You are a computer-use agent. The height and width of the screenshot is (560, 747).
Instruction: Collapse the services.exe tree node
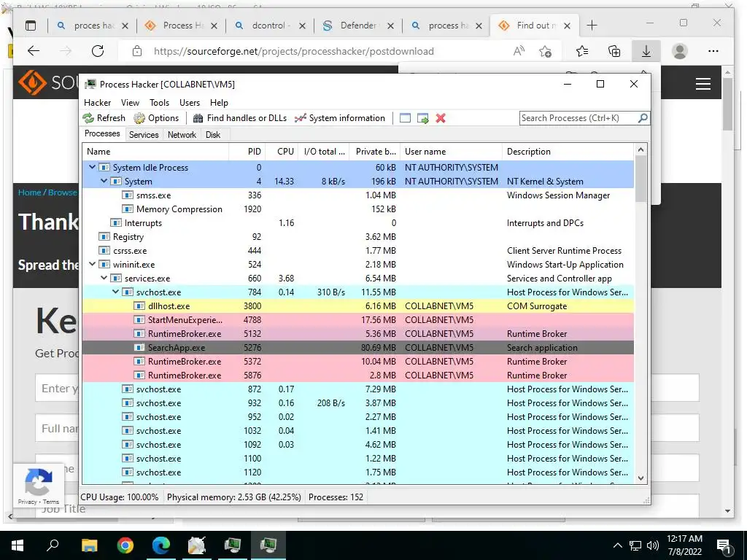[x=104, y=278]
